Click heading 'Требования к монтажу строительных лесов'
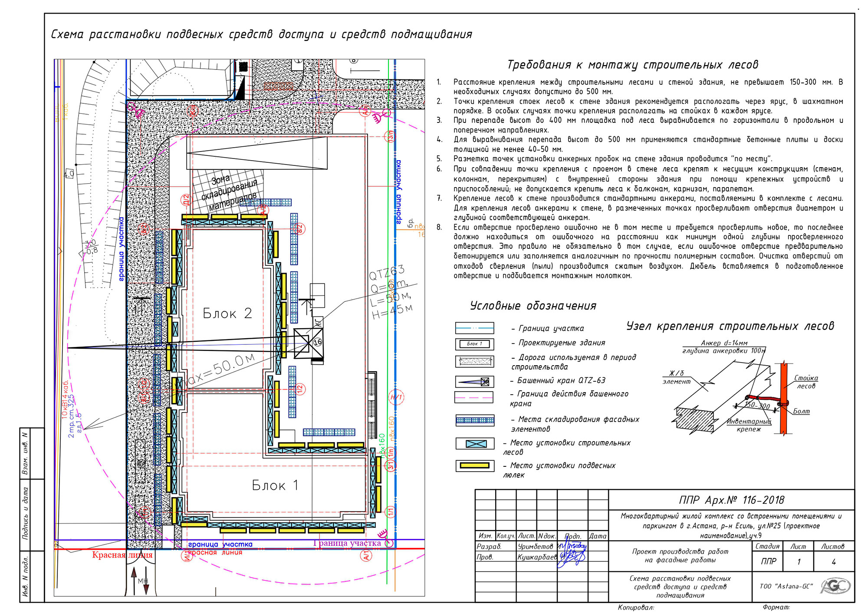 pos(633,65)
